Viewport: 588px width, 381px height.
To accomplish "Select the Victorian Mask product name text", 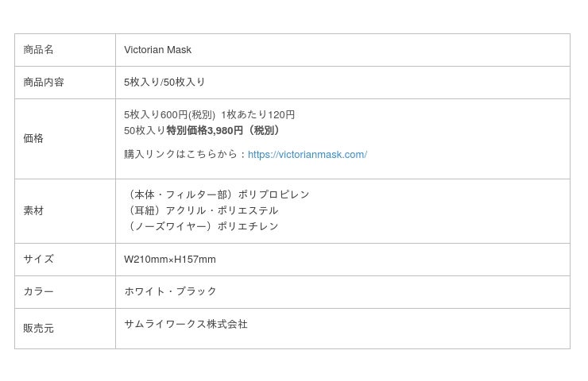I will pyautogui.click(x=157, y=50).
